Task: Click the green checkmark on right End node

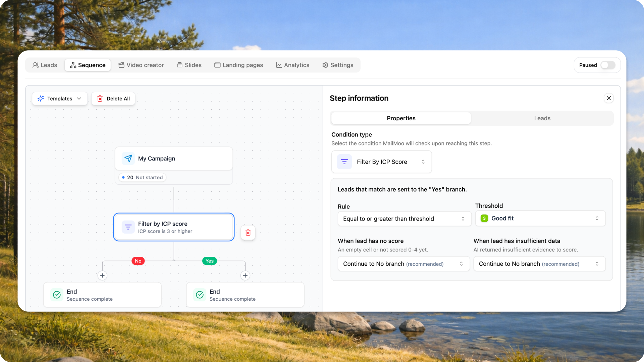Action: pyautogui.click(x=200, y=295)
